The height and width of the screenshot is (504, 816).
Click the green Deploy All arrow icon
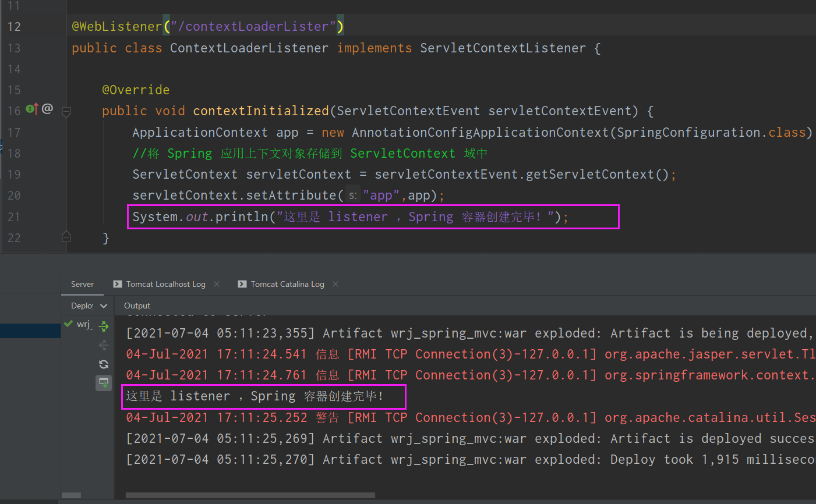tap(104, 326)
